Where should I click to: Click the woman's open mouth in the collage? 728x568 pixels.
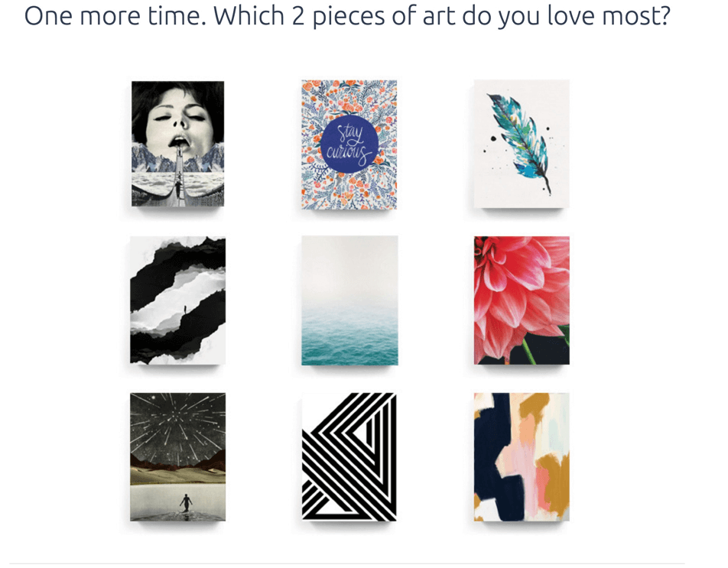(x=180, y=140)
